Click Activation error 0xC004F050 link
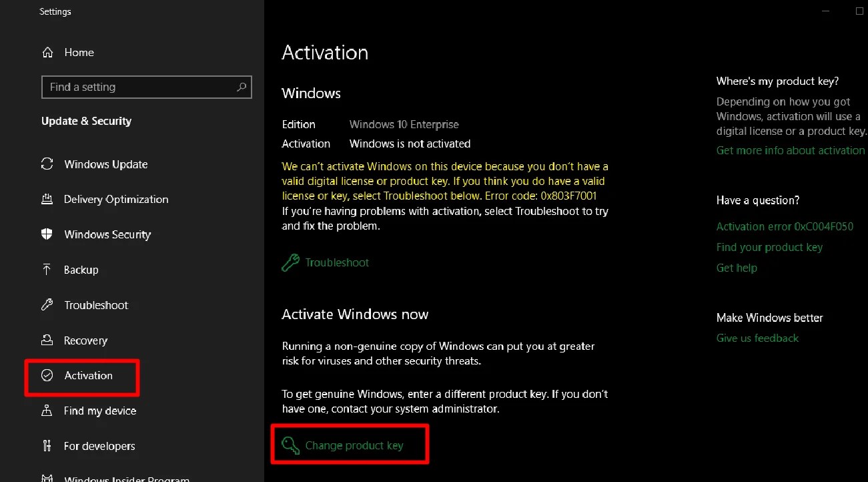This screenshot has height=482, width=868. point(785,226)
